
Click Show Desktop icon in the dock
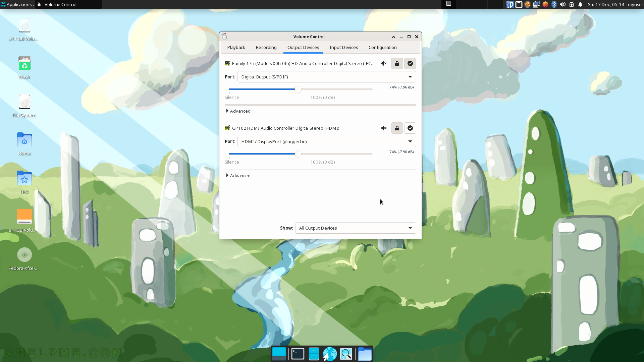pyautogui.click(x=279, y=354)
